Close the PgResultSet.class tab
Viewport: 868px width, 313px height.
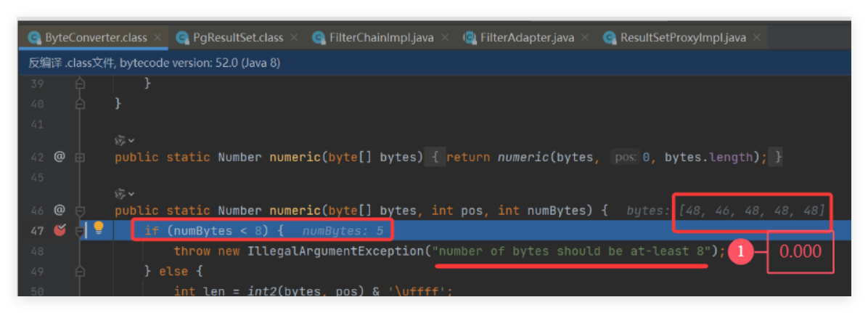point(294,38)
